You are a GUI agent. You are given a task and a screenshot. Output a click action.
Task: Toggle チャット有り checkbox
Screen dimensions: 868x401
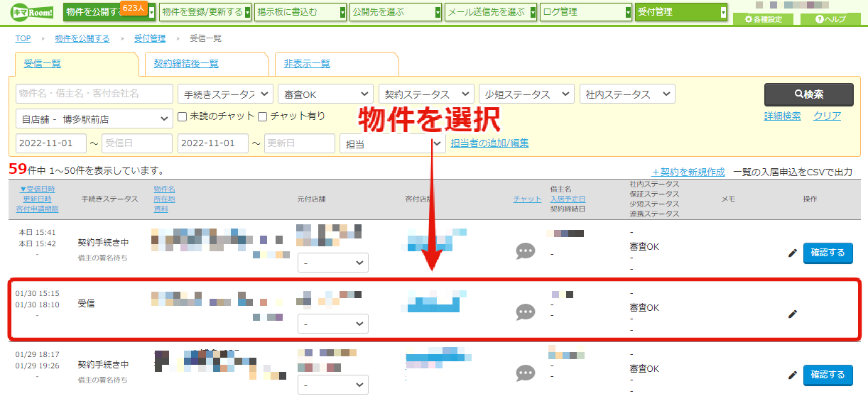point(263,116)
